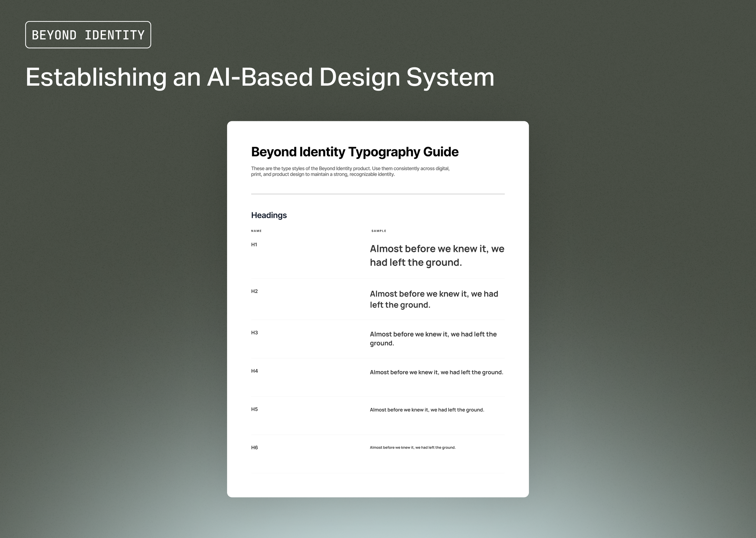Click the H4 sample text
756x538 pixels.
[436, 372]
